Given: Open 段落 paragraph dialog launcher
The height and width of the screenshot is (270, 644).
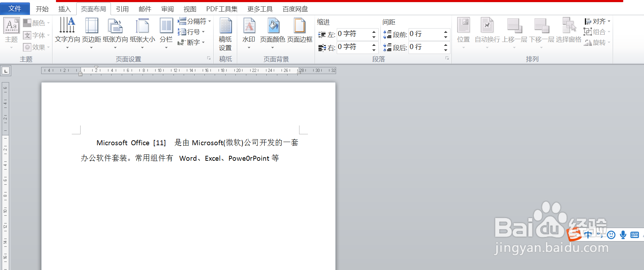Looking at the screenshot, I should [447, 59].
